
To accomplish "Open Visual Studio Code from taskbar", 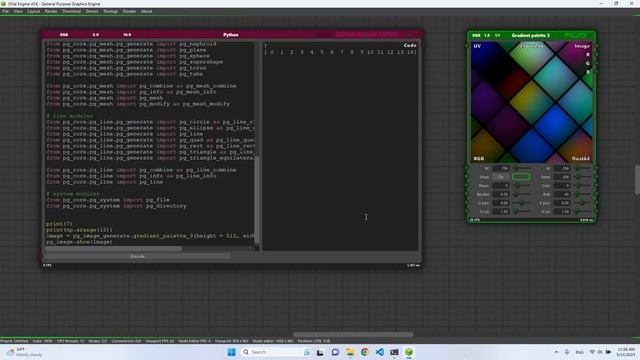I will [x=379, y=352].
